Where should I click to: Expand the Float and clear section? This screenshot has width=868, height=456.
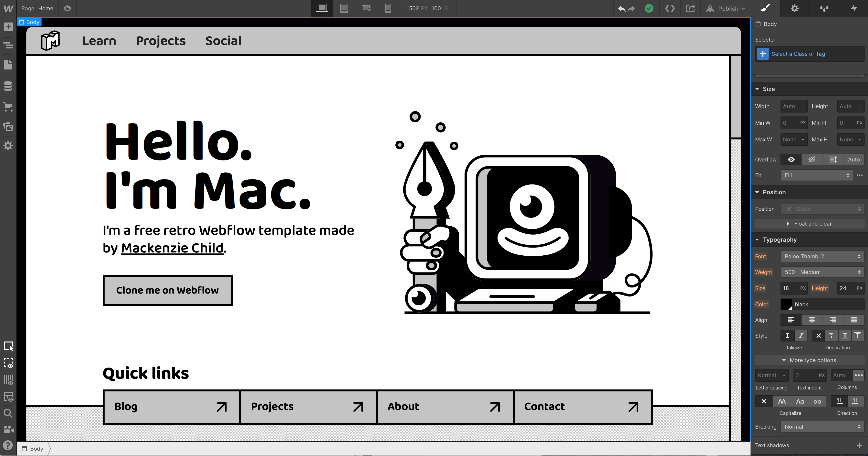809,224
